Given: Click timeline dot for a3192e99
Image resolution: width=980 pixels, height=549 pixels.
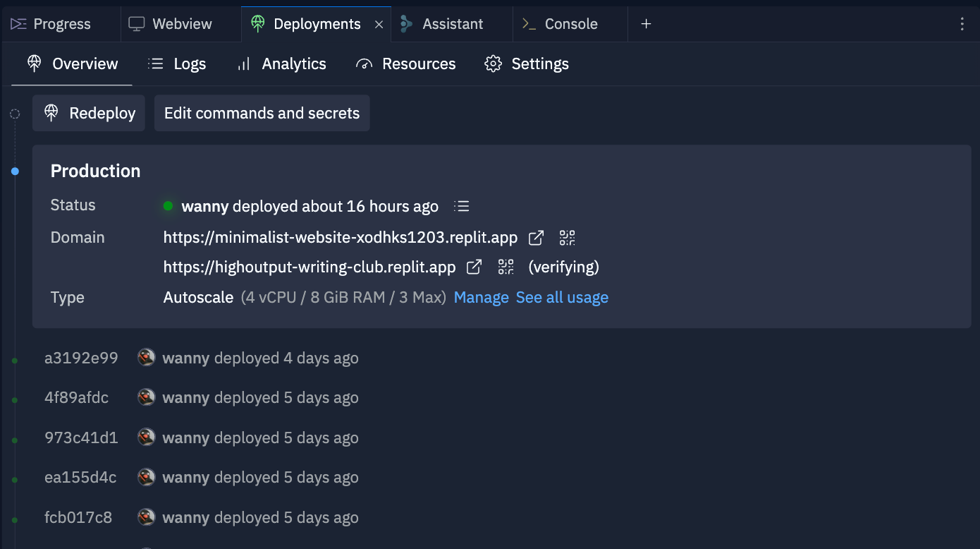Looking at the screenshot, I should 15,361.
